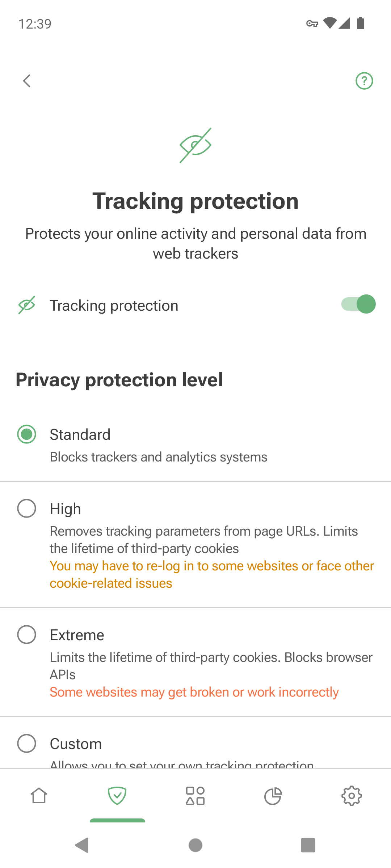The height and width of the screenshot is (868, 391).
Task: Tap the back arrow icon
Action: click(27, 81)
